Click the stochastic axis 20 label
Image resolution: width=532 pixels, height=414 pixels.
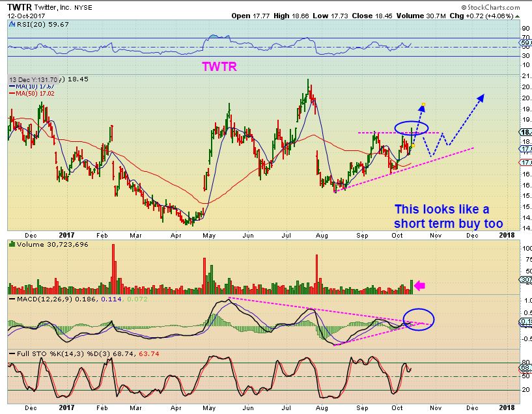click(x=526, y=389)
